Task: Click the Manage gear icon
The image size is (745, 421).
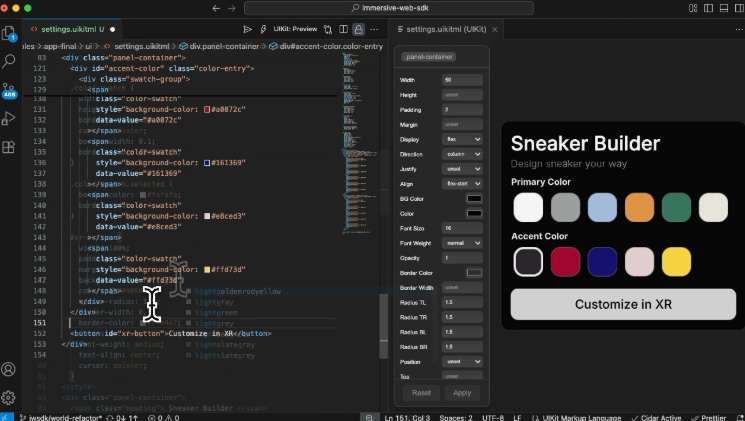Action: pos(10,397)
